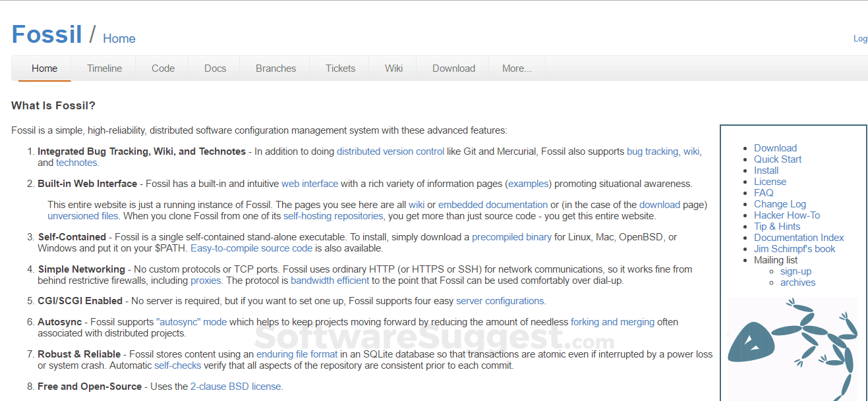Open the Tickets tab
Screen dimensions: 868x401
coord(340,68)
